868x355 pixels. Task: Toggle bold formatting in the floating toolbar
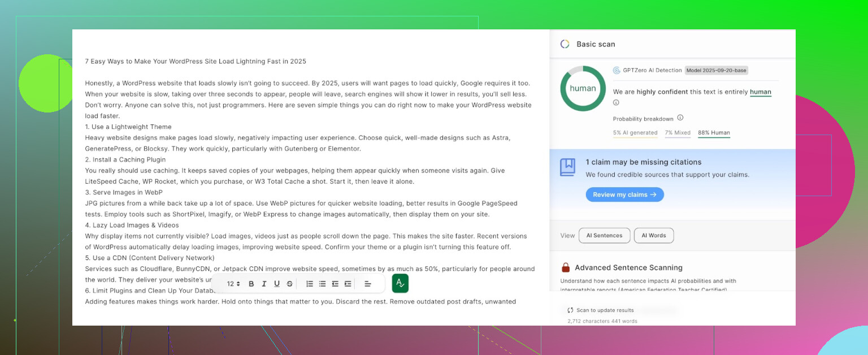click(251, 284)
